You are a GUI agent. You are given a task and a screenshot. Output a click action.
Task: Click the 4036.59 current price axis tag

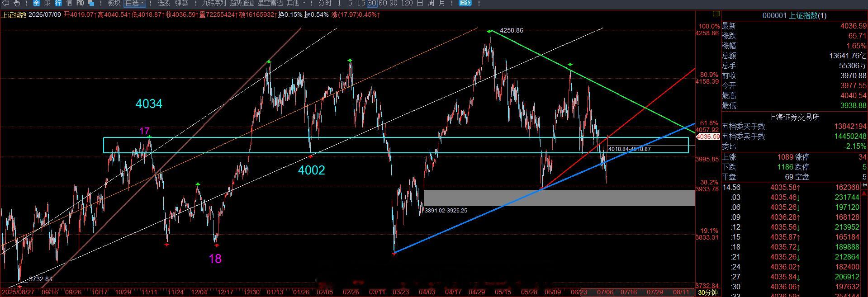(708, 137)
